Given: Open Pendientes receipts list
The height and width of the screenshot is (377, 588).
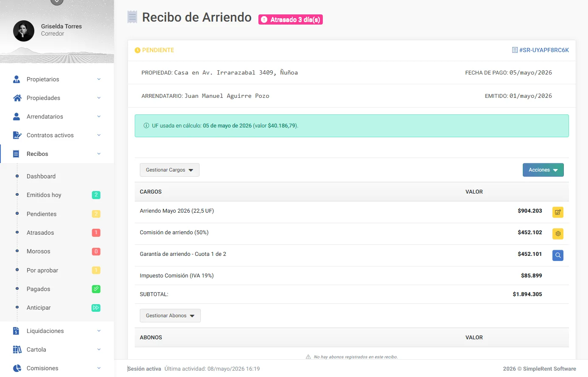Looking at the screenshot, I should click(42, 214).
